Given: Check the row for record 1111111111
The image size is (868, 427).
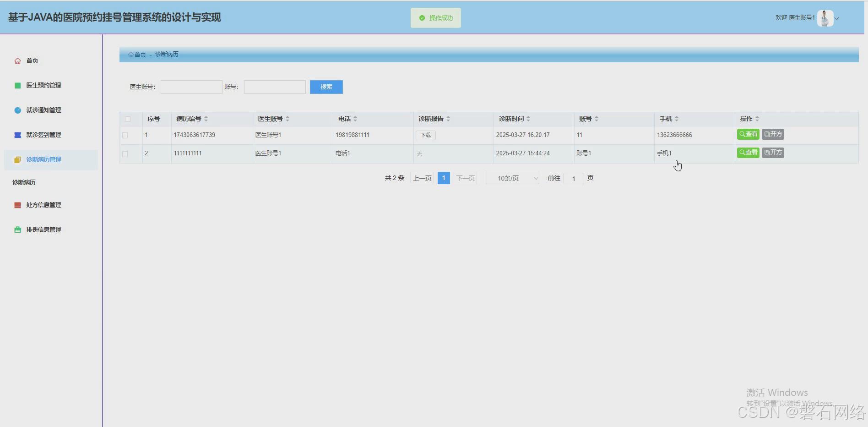Looking at the screenshot, I should tap(125, 154).
